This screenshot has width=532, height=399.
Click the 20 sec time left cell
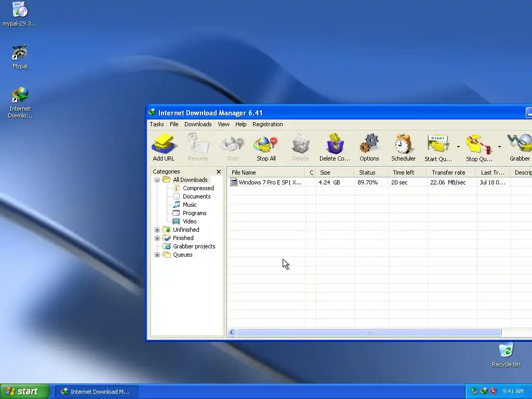click(x=400, y=182)
